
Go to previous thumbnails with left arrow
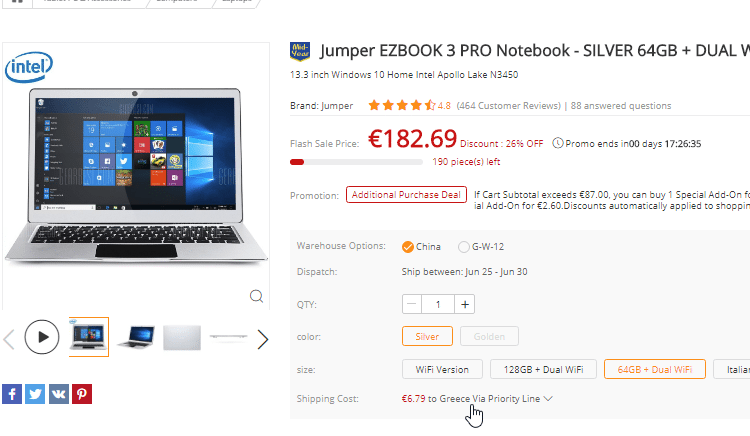tap(9, 339)
